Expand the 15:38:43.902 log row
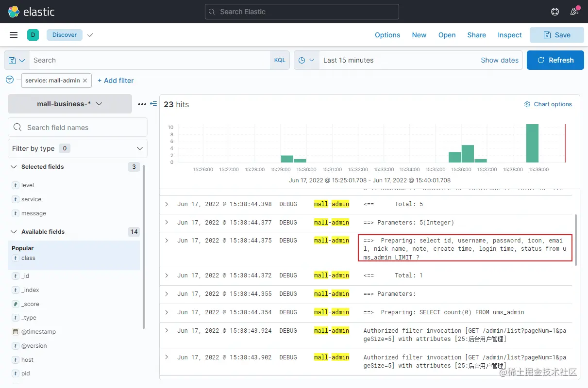 (x=167, y=357)
